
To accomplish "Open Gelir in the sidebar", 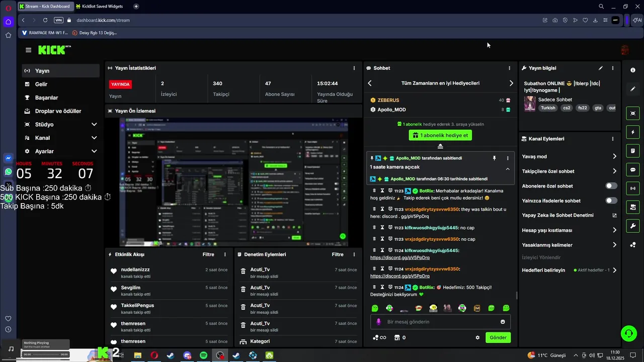I will [61, 84].
